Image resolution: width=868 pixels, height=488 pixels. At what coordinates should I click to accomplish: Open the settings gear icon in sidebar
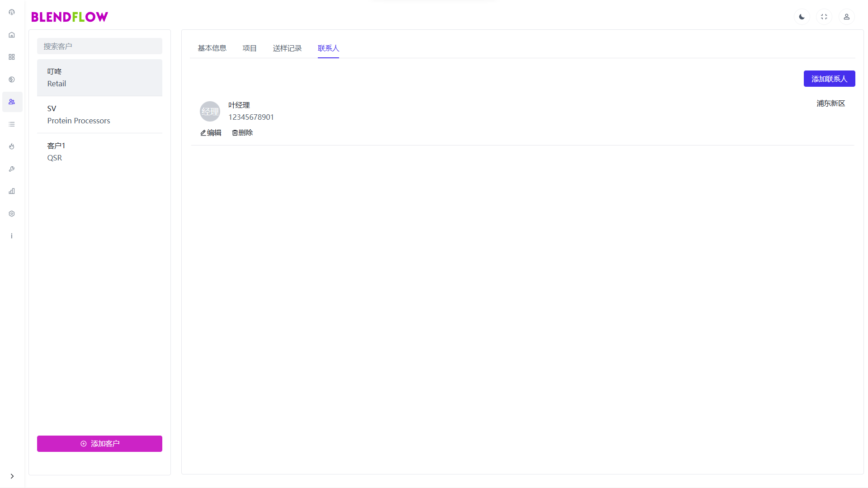click(12, 213)
